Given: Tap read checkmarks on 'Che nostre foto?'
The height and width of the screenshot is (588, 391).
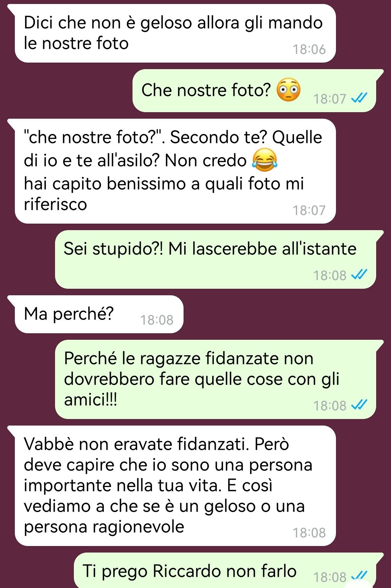Looking at the screenshot, I should (x=359, y=98).
